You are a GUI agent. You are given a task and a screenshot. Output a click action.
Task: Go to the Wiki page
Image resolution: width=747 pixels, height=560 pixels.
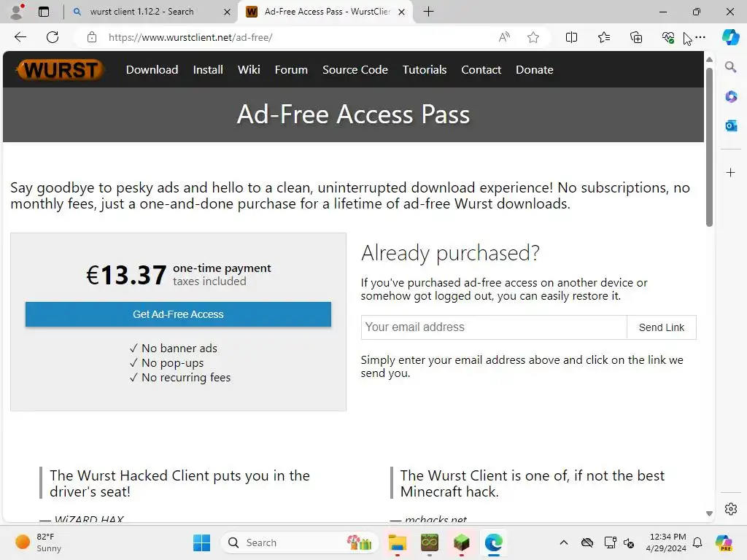coord(249,69)
